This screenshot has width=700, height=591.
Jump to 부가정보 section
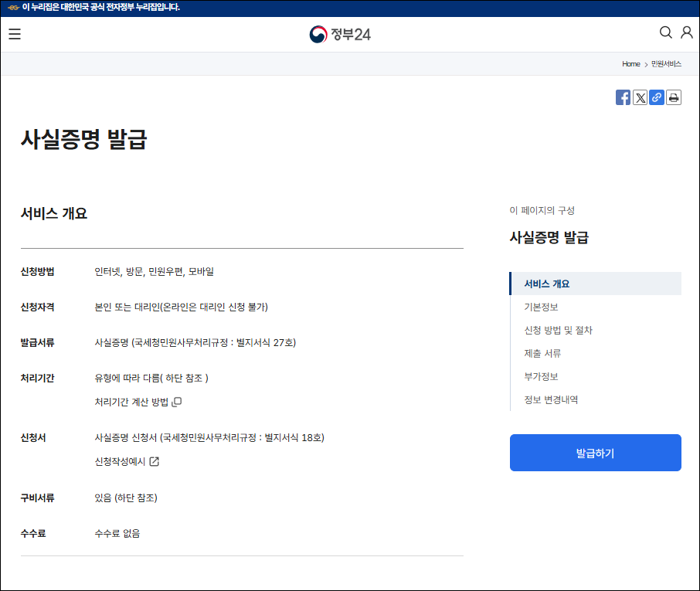pyautogui.click(x=541, y=376)
